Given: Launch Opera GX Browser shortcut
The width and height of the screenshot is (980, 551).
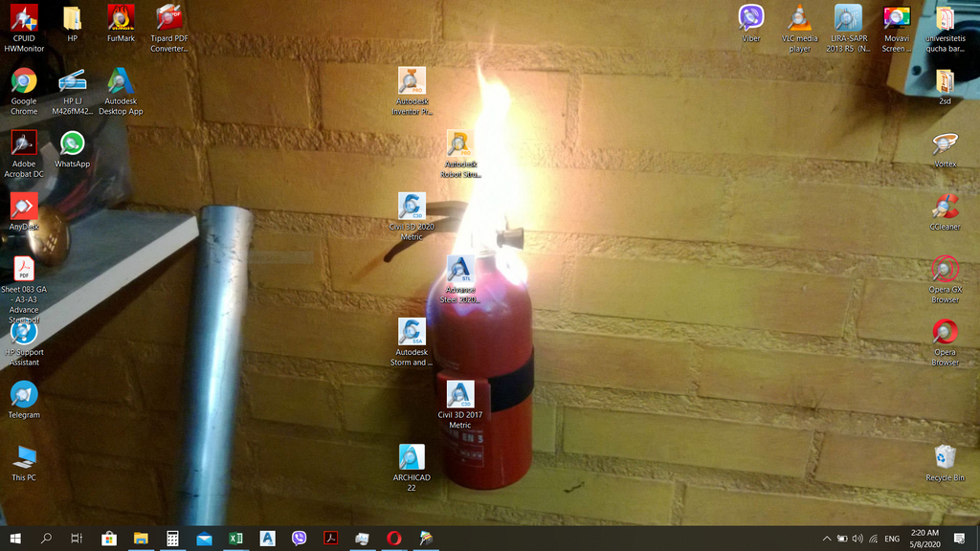Looking at the screenshot, I should click(945, 280).
